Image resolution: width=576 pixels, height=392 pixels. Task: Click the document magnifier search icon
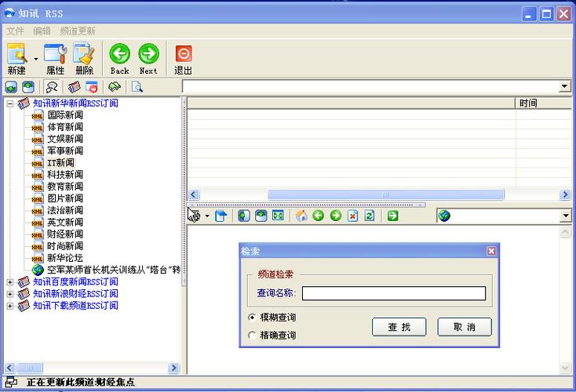(137, 87)
